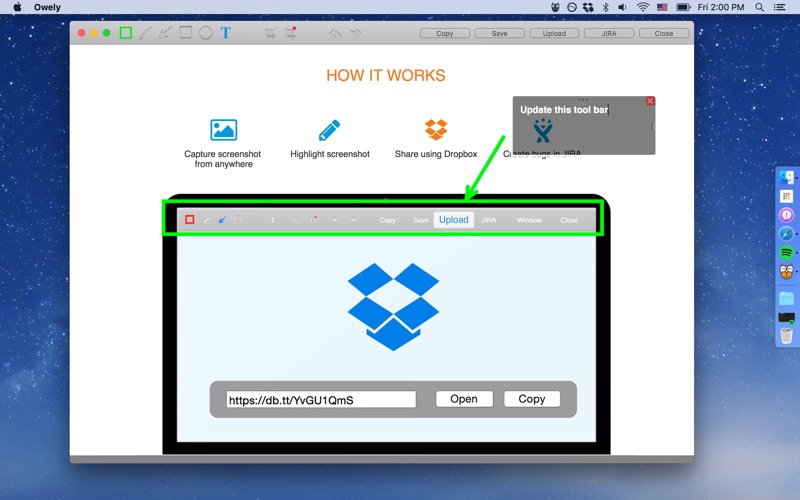Click the battery status icon
Screen dimensions: 800x500
(x=683, y=7)
